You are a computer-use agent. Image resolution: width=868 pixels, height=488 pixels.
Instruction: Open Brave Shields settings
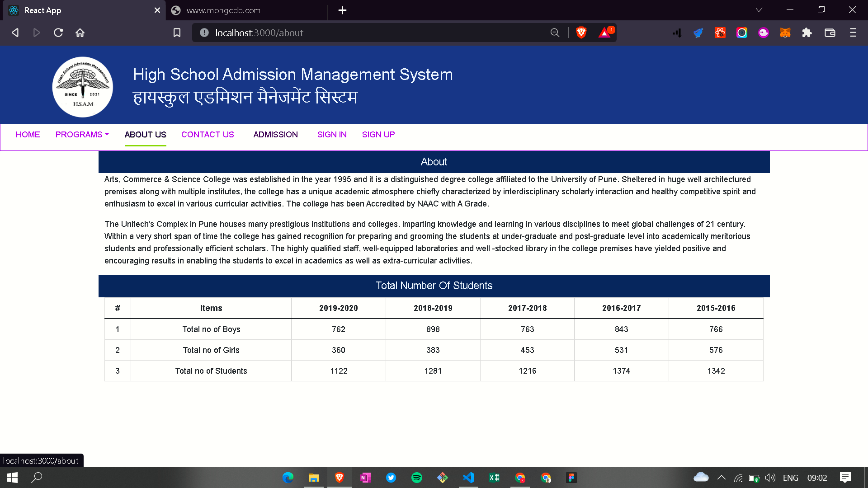point(581,33)
